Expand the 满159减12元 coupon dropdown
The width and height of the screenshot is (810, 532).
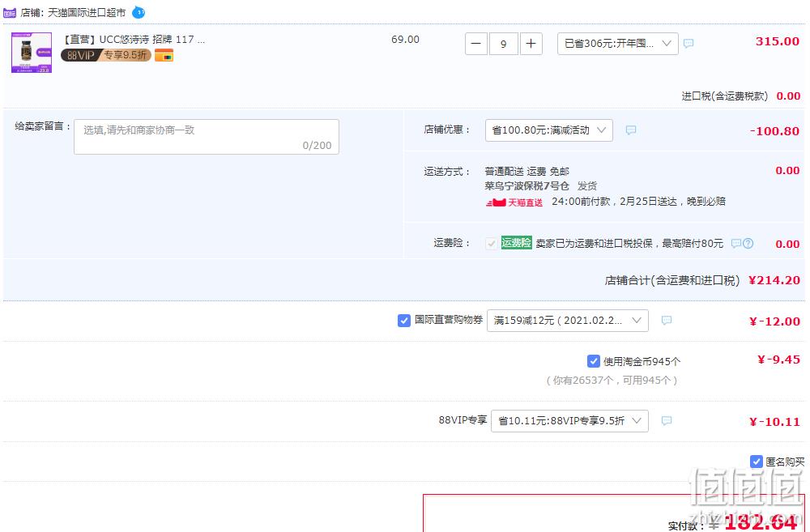(568, 321)
